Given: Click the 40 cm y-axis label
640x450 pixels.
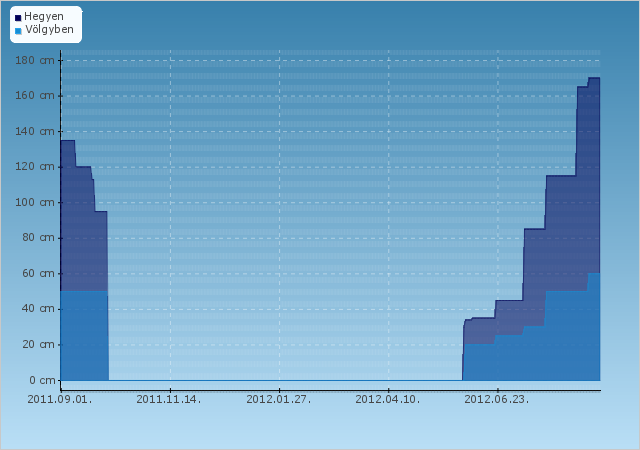Looking at the screenshot, I should coord(38,309).
